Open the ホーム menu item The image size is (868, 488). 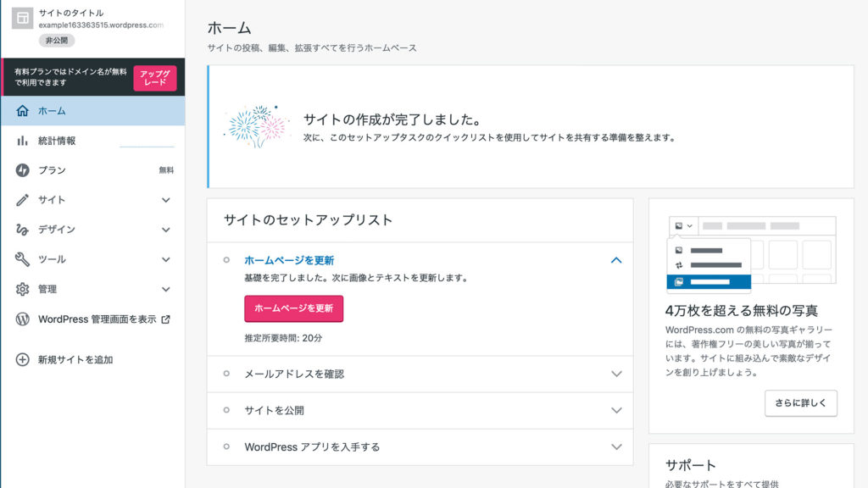93,111
